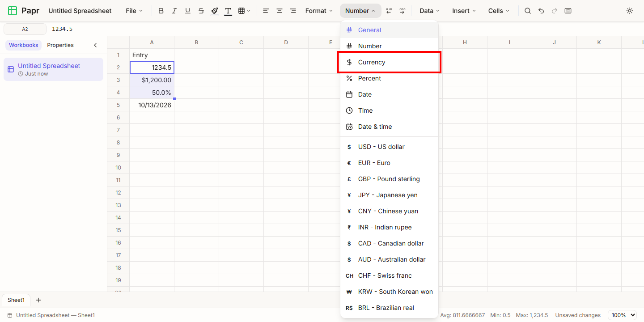The image size is (644, 322).
Task: Redo the last undone action
Action: point(555,11)
